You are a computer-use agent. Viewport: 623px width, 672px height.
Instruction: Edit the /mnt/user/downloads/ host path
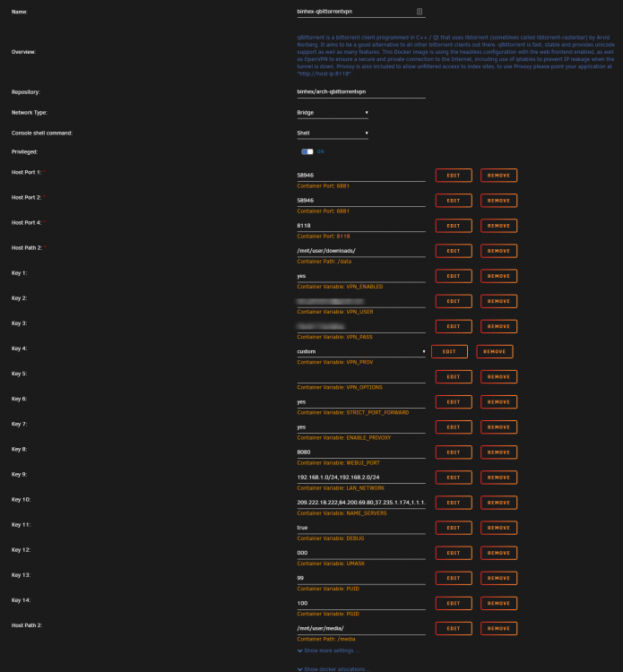(454, 251)
